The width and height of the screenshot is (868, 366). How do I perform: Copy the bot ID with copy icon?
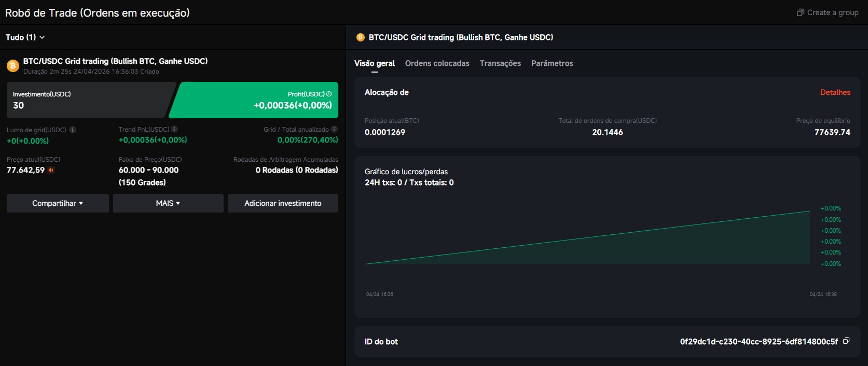pyautogui.click(x=846, y=341)
